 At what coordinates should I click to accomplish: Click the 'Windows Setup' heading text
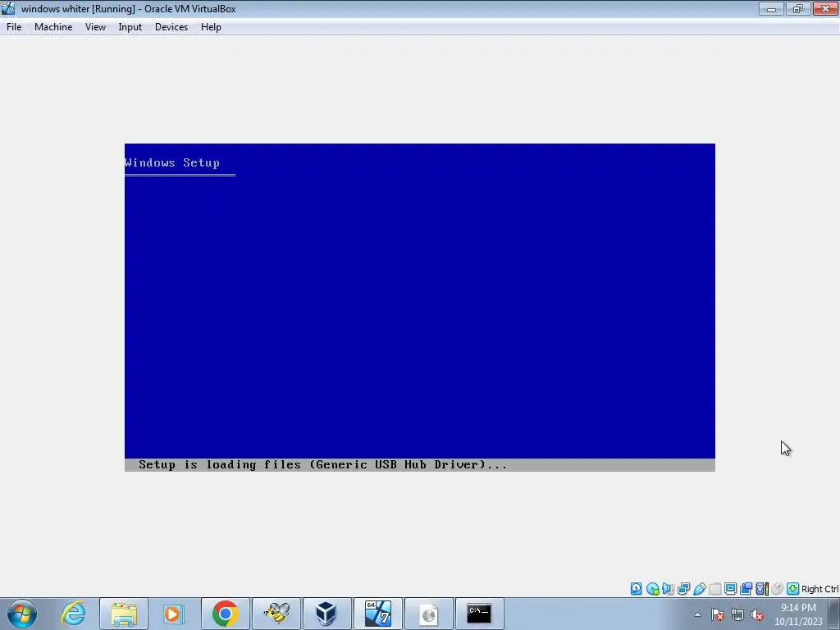point(172,162)
